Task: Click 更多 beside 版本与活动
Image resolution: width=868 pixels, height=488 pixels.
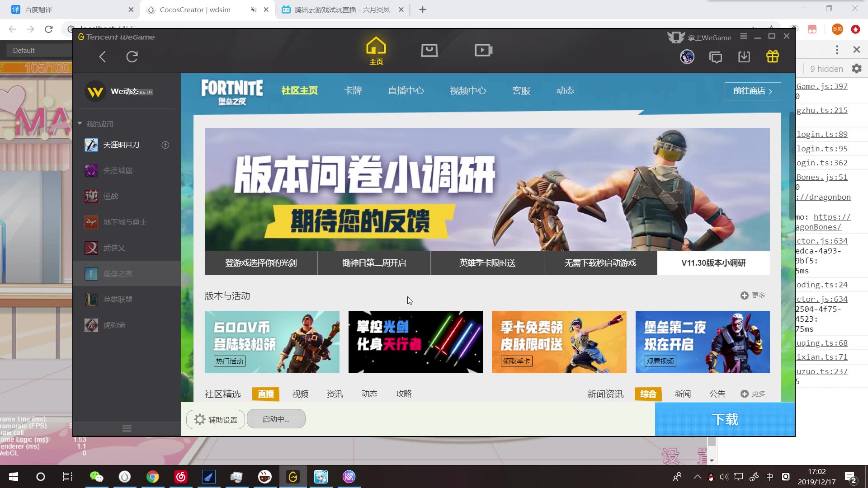Action: click(753, 296)
